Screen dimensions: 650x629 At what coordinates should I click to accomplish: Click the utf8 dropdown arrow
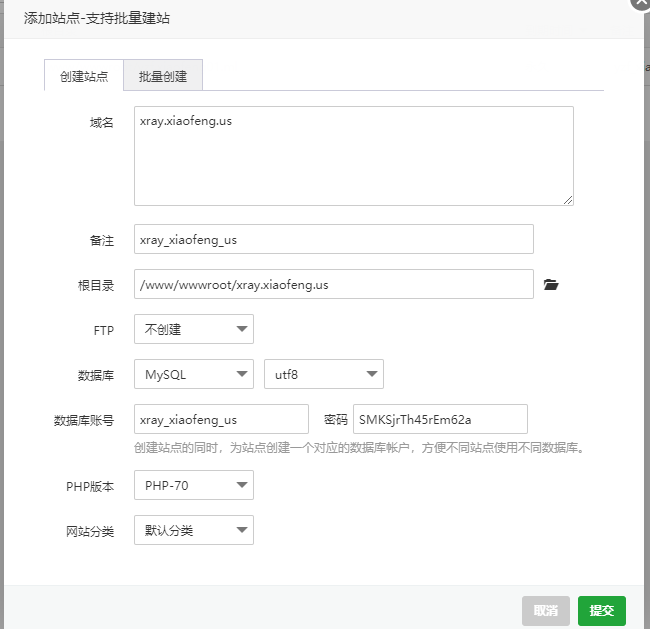point(372,374)
